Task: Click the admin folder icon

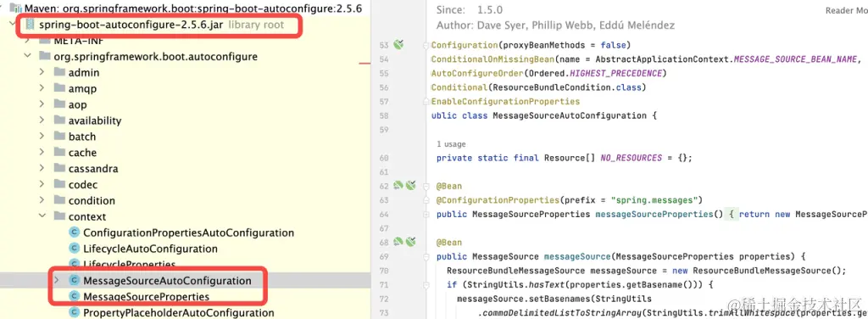Action: pyautogui.click(x=59, y=73)
